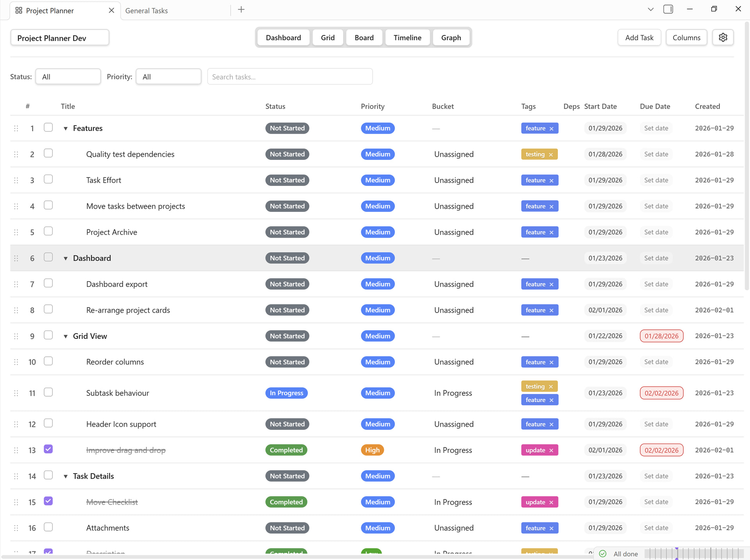Uncheck the Improve drag and drop task
This screenshot has height=560, width=750.
pyautogui.click(x=48, y=449)
